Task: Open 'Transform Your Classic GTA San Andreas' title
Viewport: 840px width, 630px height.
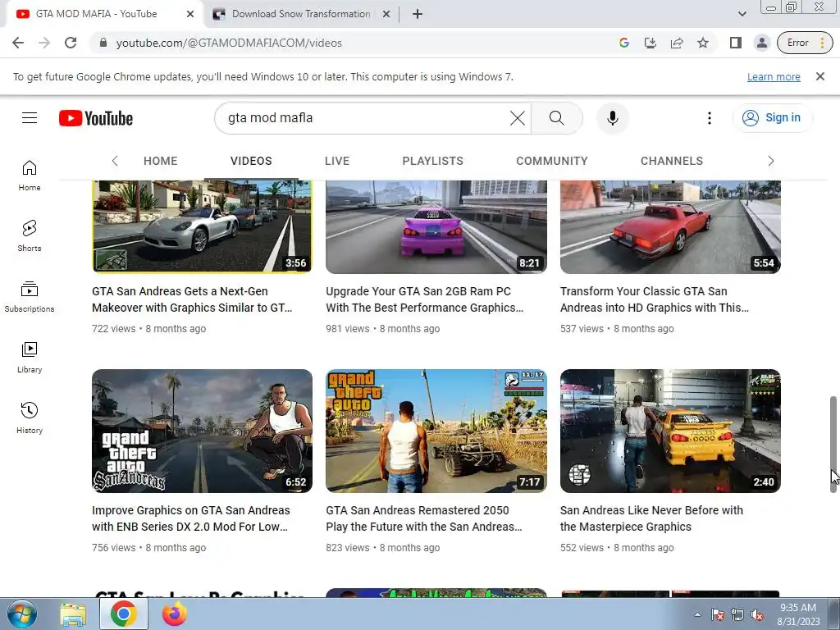Action: [x=654, y=299]
